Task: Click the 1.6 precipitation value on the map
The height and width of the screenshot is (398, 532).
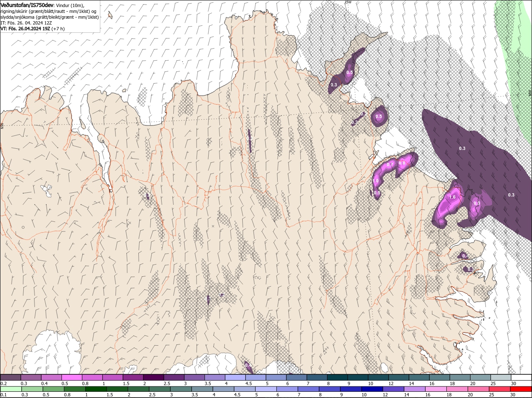Action: (453, 197)
